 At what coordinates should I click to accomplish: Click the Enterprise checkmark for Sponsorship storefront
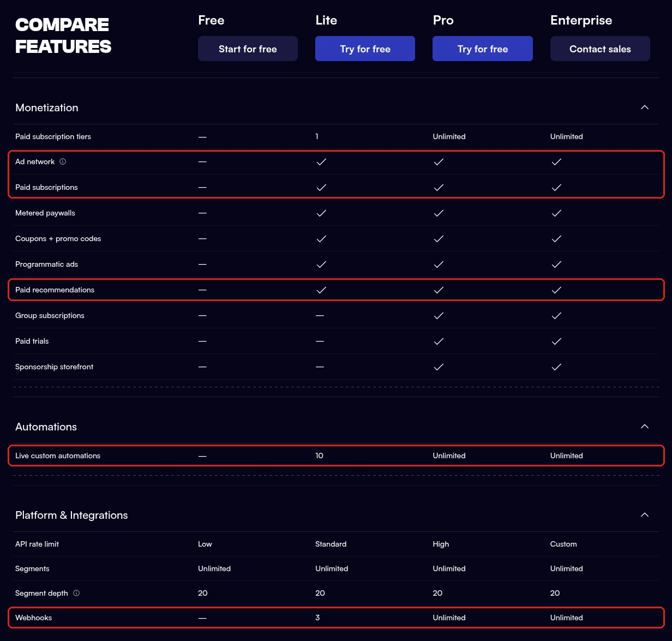pyautogui.click(x=556, y=367)
